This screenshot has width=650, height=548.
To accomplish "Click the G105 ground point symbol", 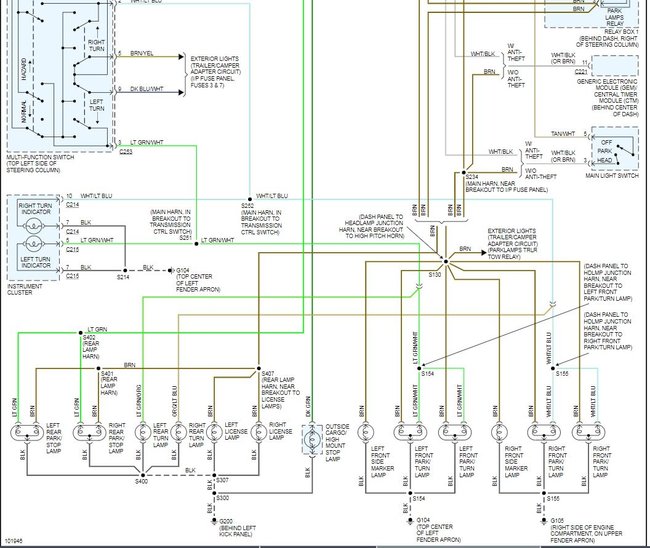I will point(544,521).
